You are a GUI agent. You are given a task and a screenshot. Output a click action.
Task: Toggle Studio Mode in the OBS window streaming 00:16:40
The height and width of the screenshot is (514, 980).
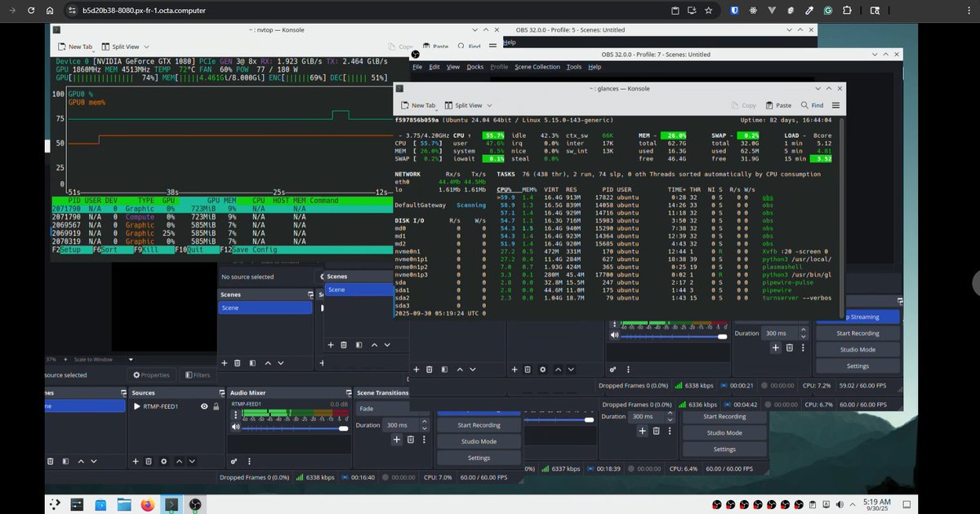tap(479, 441)
